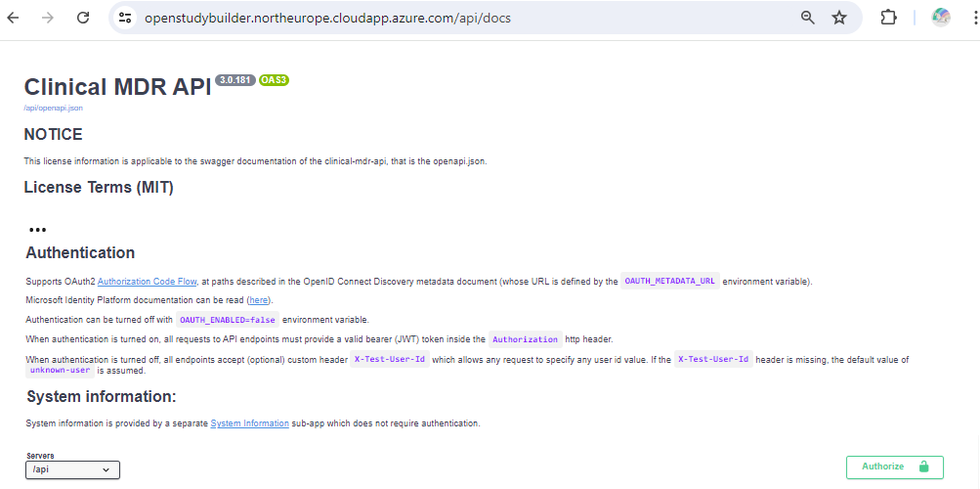Click the browser forward arrow
Viewport: 980px width, 489px height.
(x=48, y=18)
